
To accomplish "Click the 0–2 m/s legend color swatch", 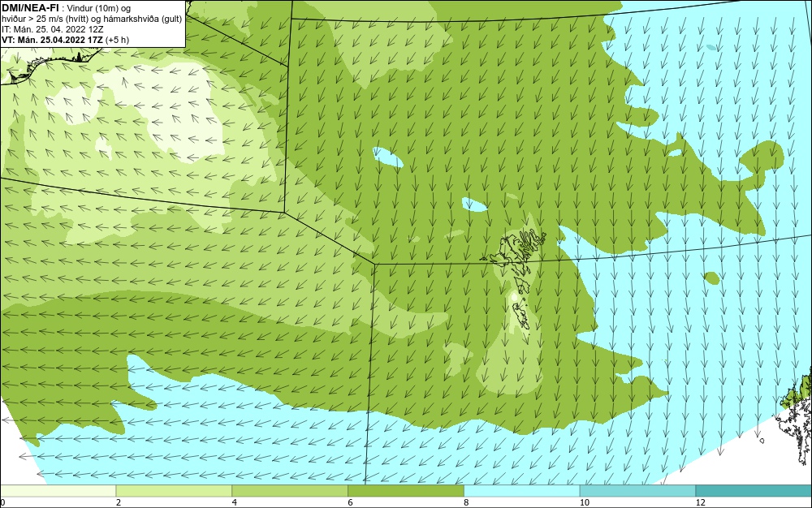I will coord(58,491).
